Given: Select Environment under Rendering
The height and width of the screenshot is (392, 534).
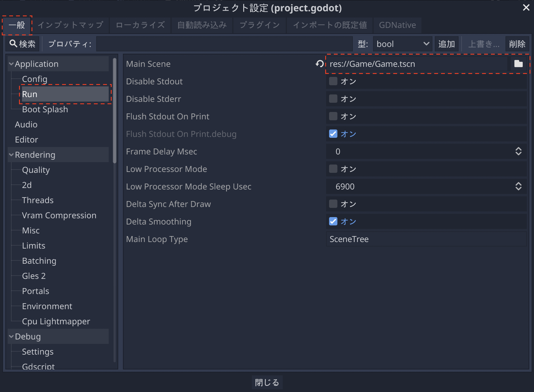Looking at the screenshot, I should point(47,306).
